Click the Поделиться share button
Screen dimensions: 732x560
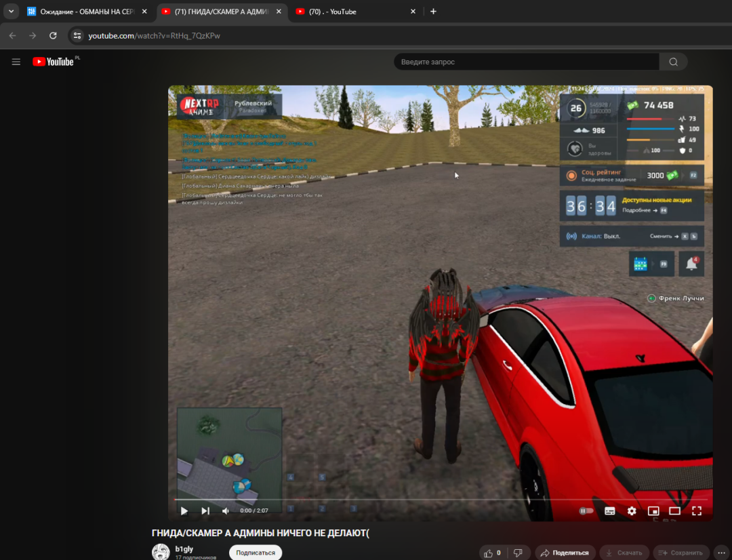(x=565, y=553)
